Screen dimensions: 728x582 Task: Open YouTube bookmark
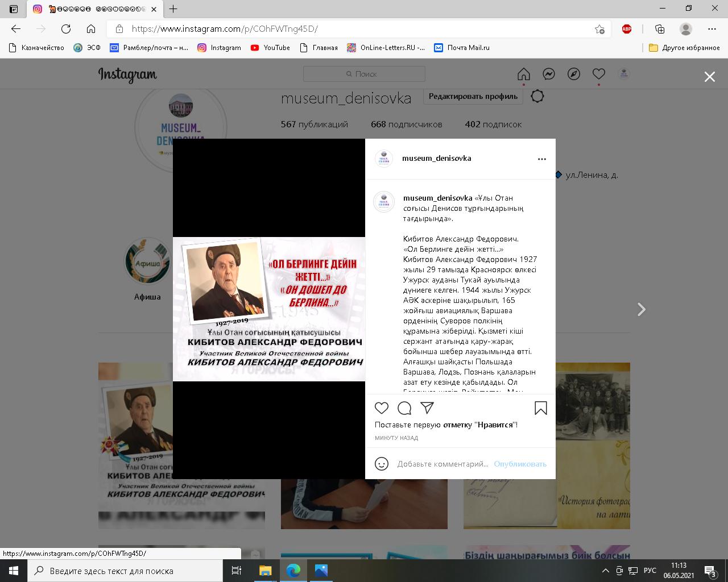pos(270,48)
